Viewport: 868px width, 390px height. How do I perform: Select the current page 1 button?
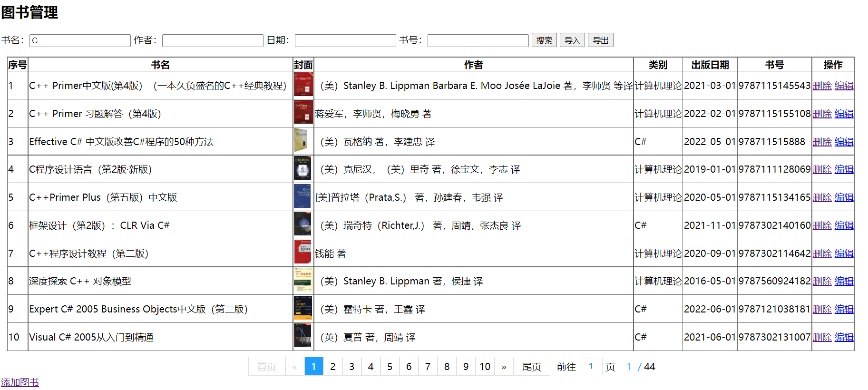click(x=314, y=367)
